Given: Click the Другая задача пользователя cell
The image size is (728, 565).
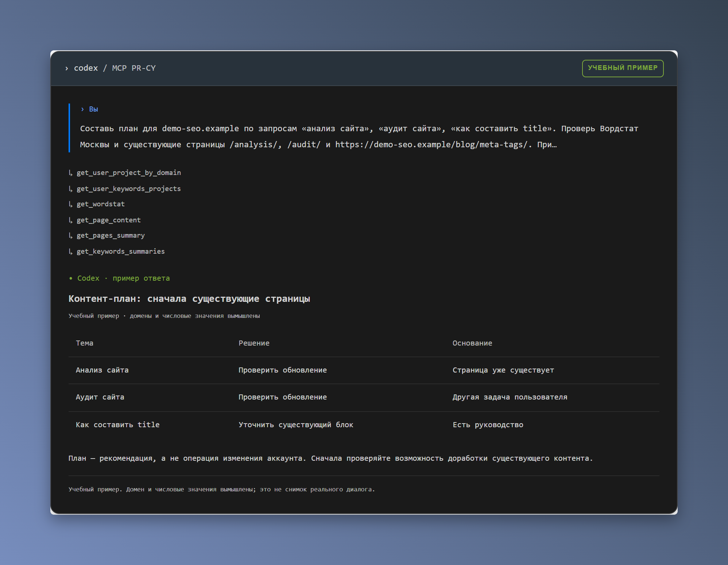Looking at the screenshot, I should tap(510, 397).
